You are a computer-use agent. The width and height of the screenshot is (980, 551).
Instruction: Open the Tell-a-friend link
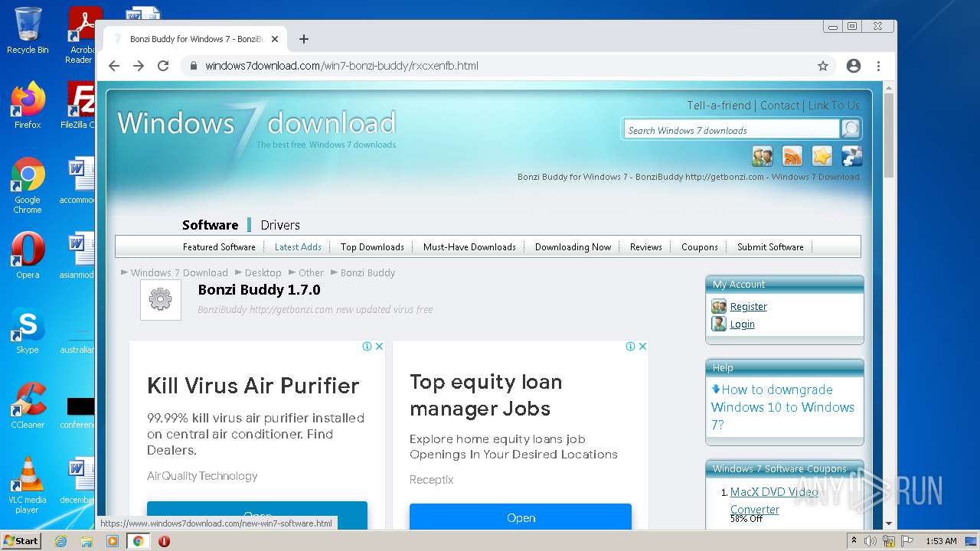pyautogui.click(x=719, y=106)
